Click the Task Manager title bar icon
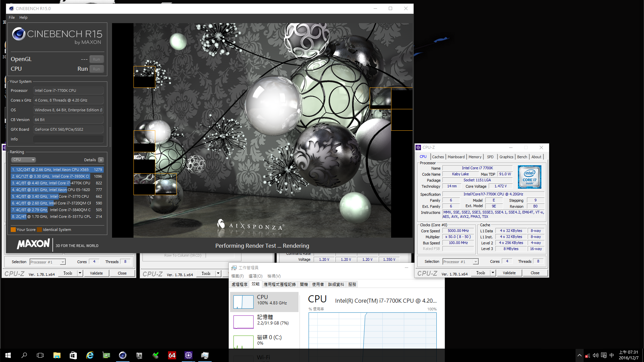The image size is (644, 362). pyautogui.click(x=234, y=268)
